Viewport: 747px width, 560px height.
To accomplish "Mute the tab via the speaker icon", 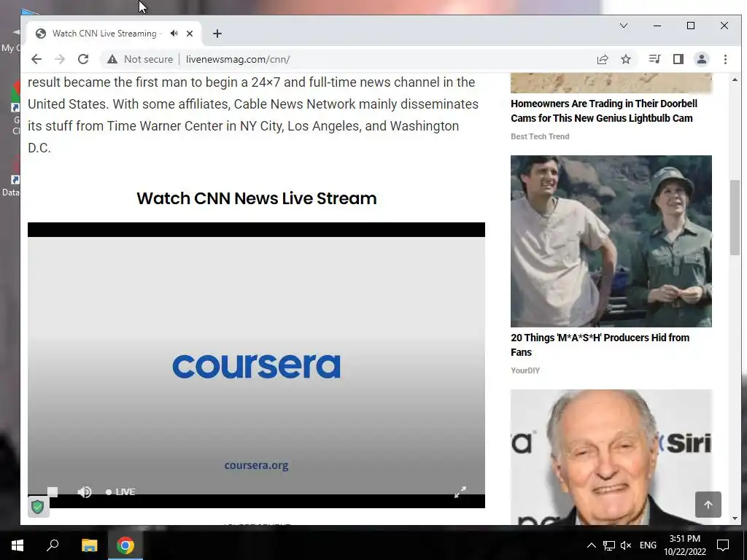I will tap(174, 34).
